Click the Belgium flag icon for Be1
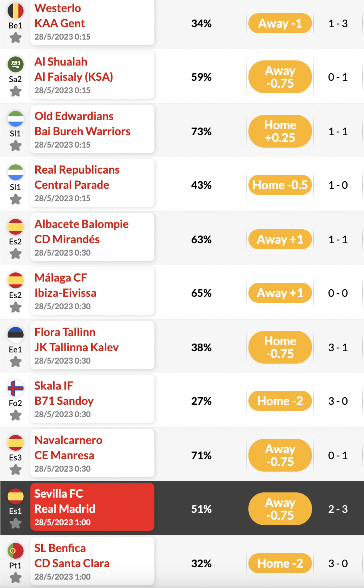Image resolution: width=364 pixels, height=588 pixels. pyautogui.click(x=16, y=11)
